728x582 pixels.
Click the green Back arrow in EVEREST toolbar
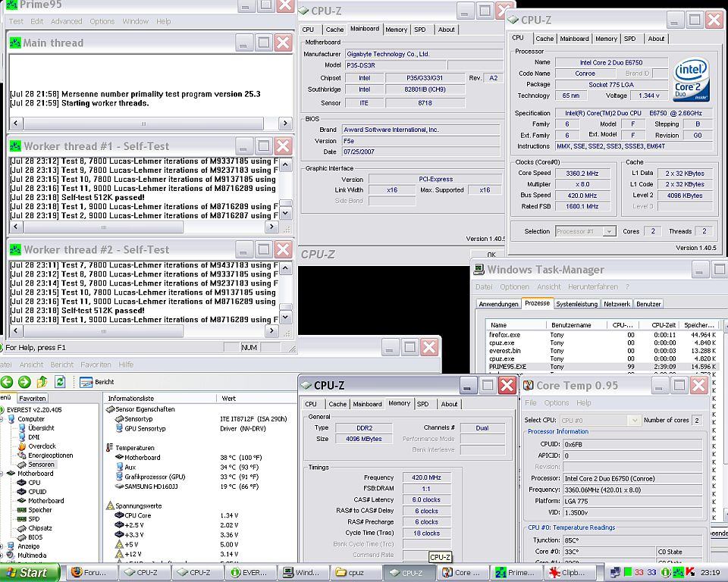[x=7, y=382]
